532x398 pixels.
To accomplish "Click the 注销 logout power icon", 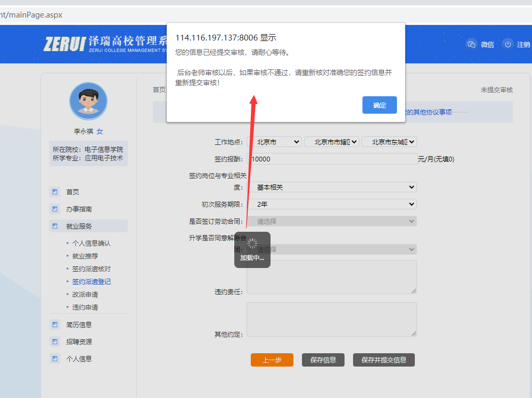I will pos(508,45).
